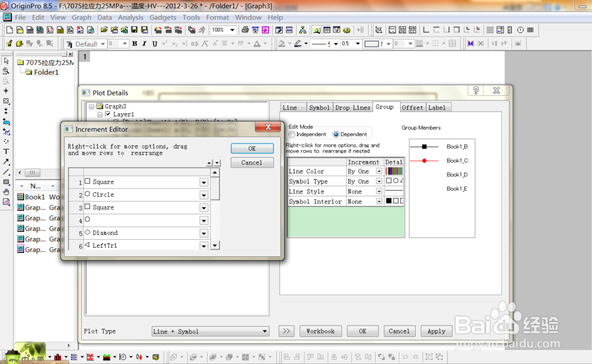The image size is (592, 364).
Task: Toggle the Layer1 checkbox in Plot Details tree
Action: [108, 114]
